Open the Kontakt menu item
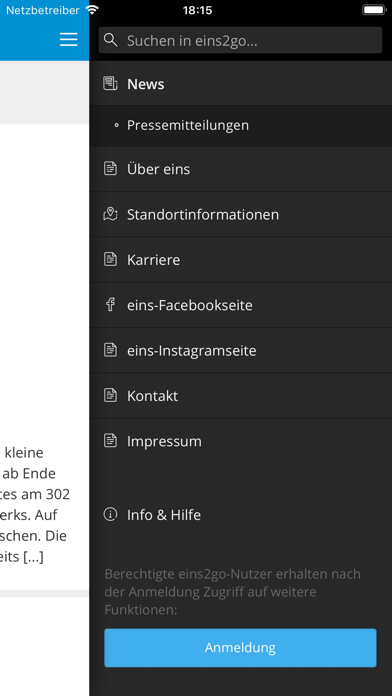Screen dimensions: 392x696 [x=241, y=395]
